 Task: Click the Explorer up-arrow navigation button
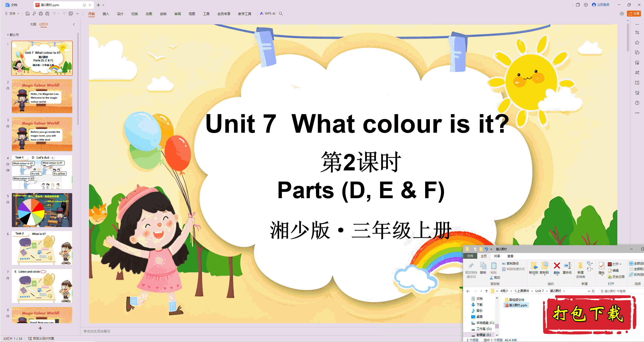[x=487, y=291]
